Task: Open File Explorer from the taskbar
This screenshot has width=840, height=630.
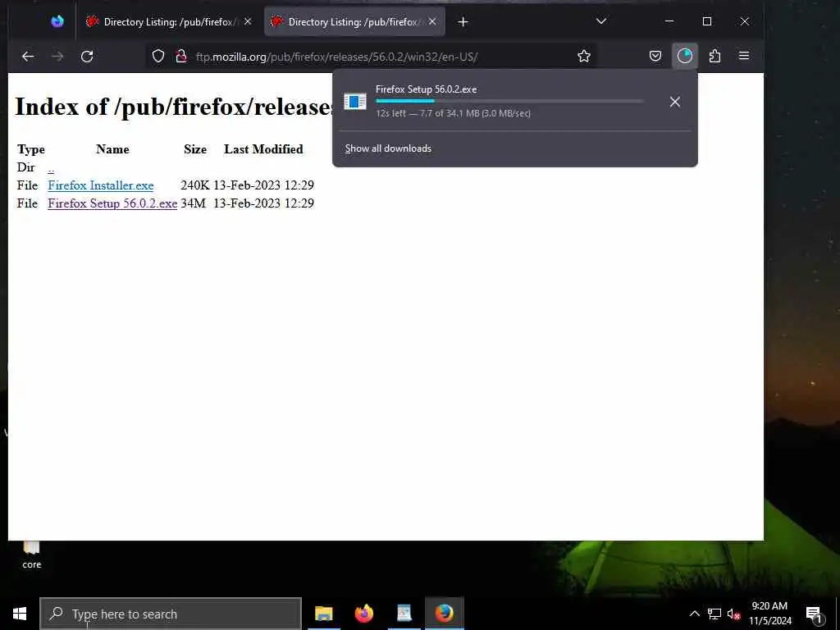Action: point(323,614)
